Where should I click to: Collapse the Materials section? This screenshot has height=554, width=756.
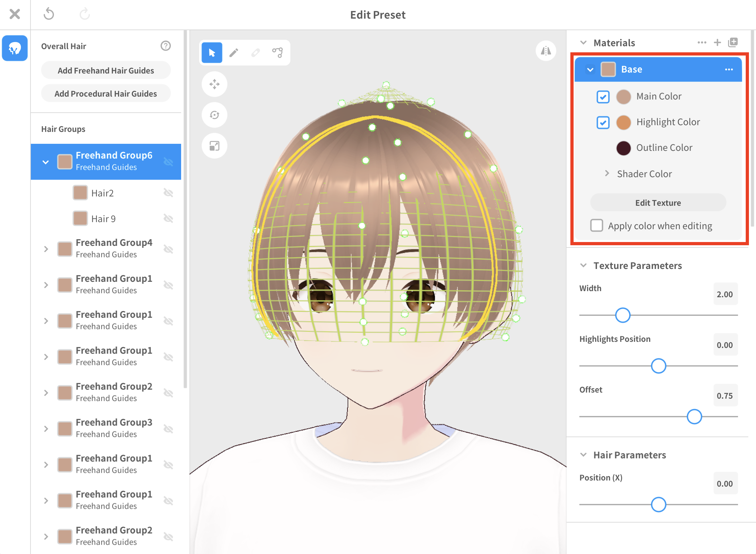coord(583,43)
